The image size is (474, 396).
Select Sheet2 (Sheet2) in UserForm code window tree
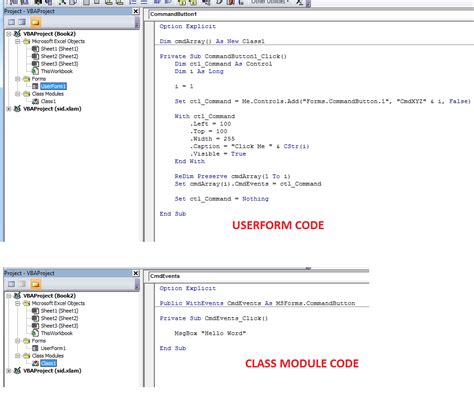click(x=59, y=56)
